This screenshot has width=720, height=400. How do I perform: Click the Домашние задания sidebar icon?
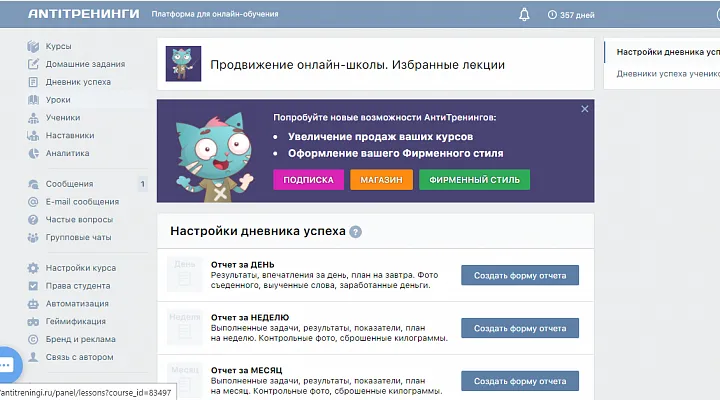[x=33, y=64]
